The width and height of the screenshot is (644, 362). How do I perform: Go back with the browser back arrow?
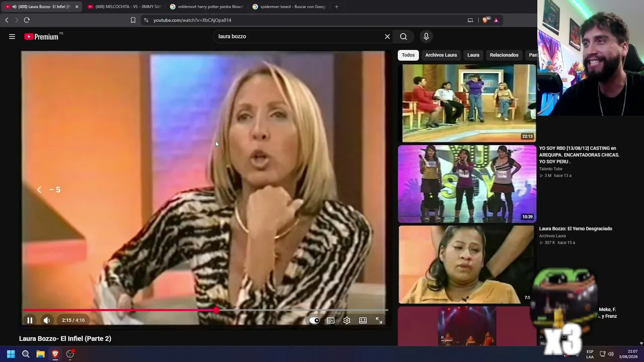click(x=7, y=20)
